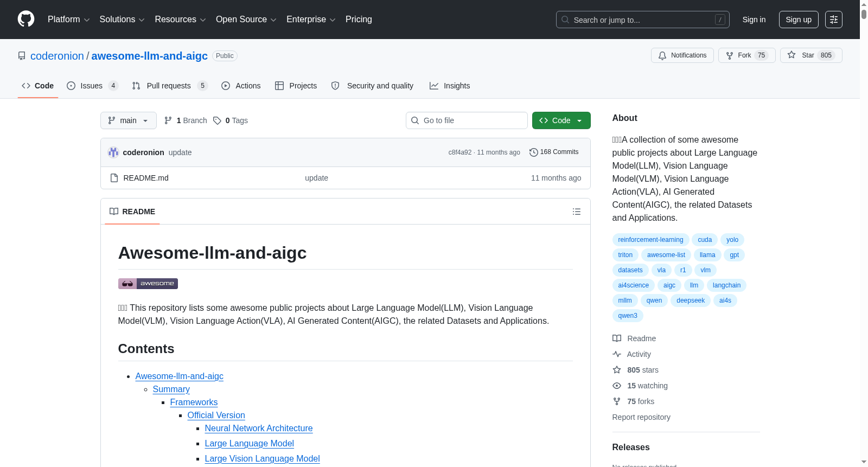Viewport: 868px width, 467px height.
Task: Fork the awesome-llm-and-aigc repository
Action: tap(747, 55)
